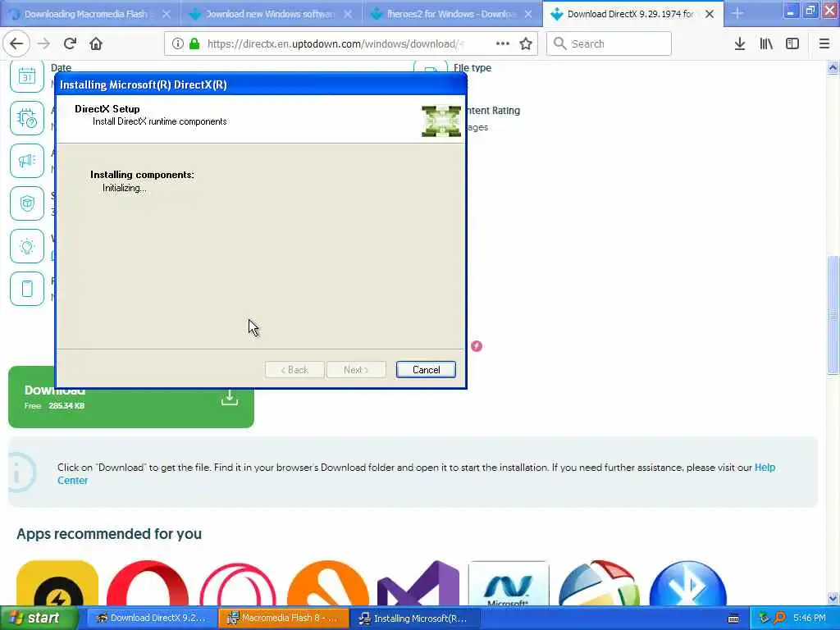Click scrollbar down arrow at bottom
This screenshot has width=840, height=630.
[x=833, y=599]
